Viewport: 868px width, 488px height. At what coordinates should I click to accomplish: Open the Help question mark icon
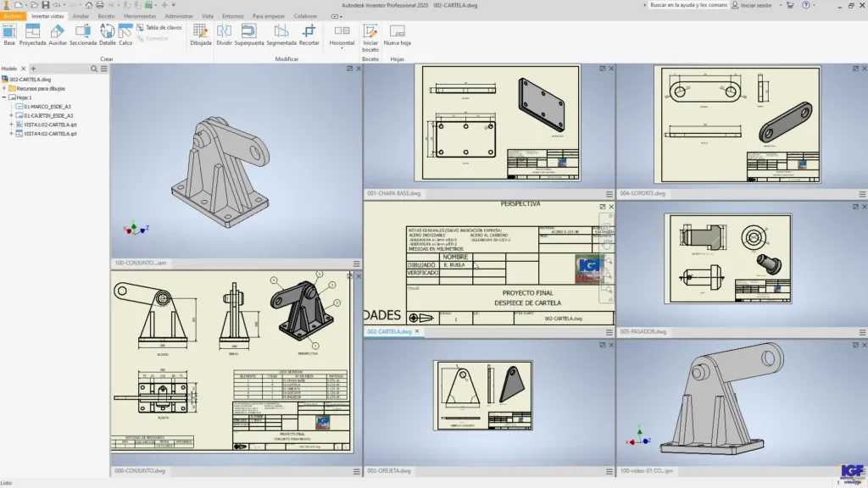point(806,5)
